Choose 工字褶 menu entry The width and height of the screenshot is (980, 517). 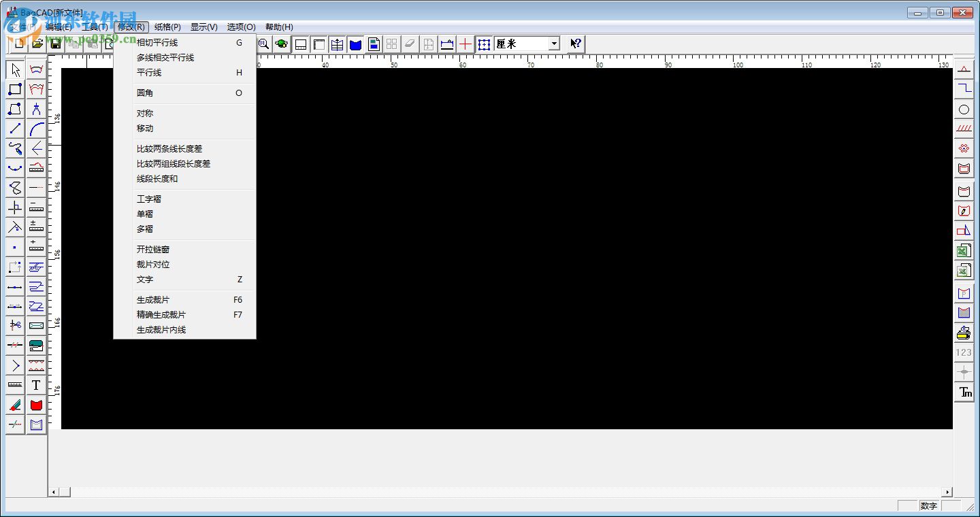[184, 199]
